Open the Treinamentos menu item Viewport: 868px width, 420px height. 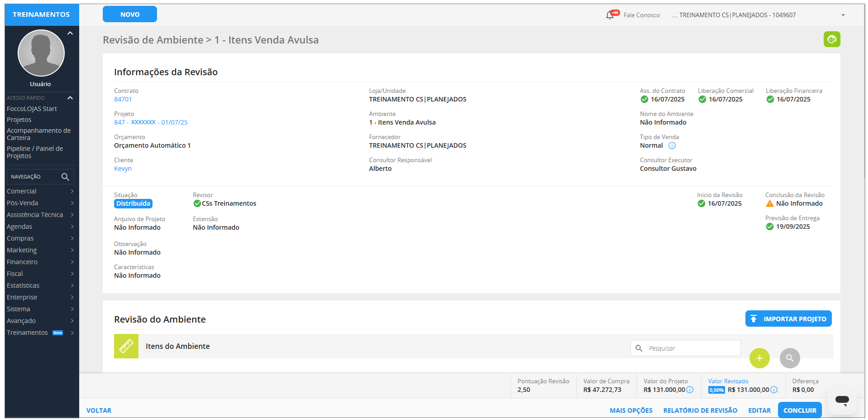(x=27, y=333)
